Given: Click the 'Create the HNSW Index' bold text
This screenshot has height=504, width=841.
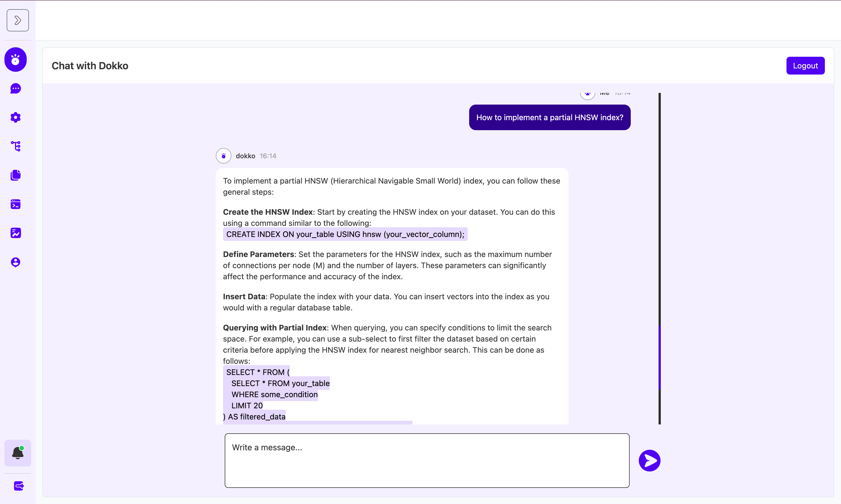Looking at the screenshot, I should point(268,212).
